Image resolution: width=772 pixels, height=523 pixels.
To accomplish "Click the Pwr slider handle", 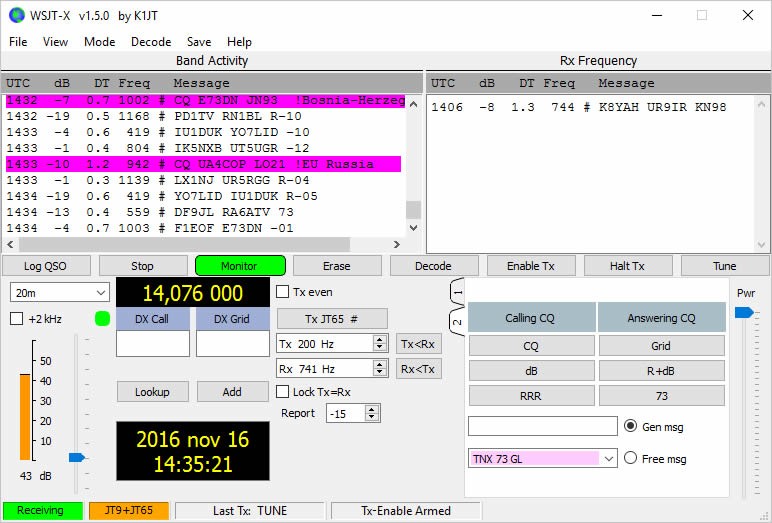I will pos(744,312).
